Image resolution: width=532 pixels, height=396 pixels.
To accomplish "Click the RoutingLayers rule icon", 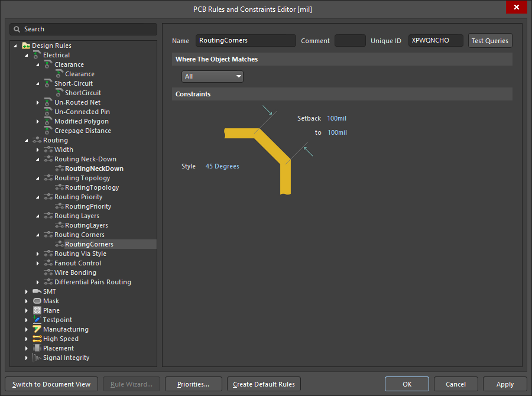I will 59,225.
